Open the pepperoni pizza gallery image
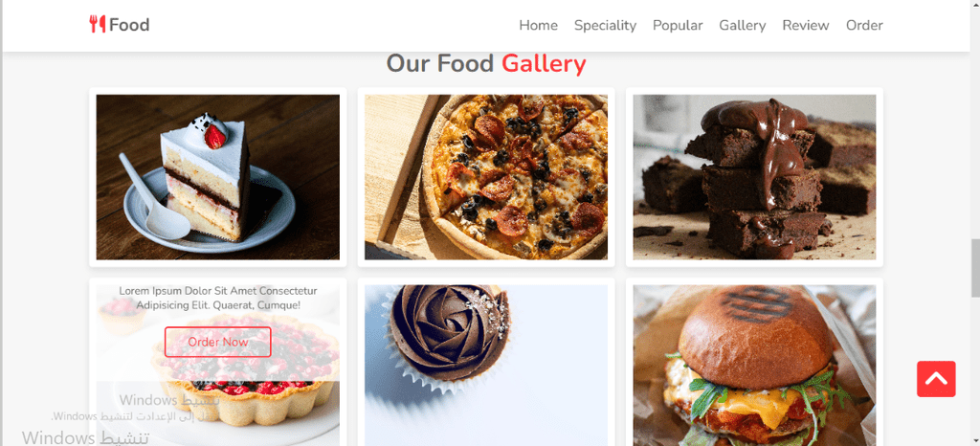The image size is (980, 446). point(485,177)
